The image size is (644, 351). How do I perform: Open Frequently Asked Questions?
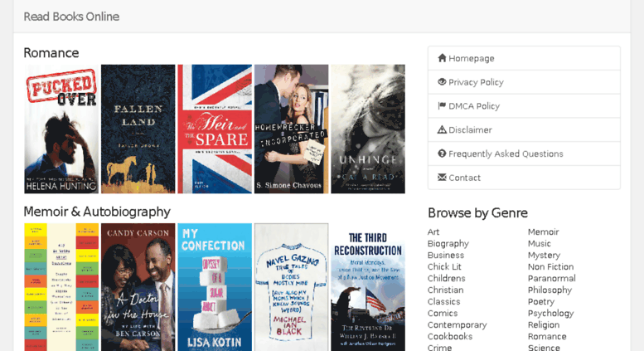524,154
